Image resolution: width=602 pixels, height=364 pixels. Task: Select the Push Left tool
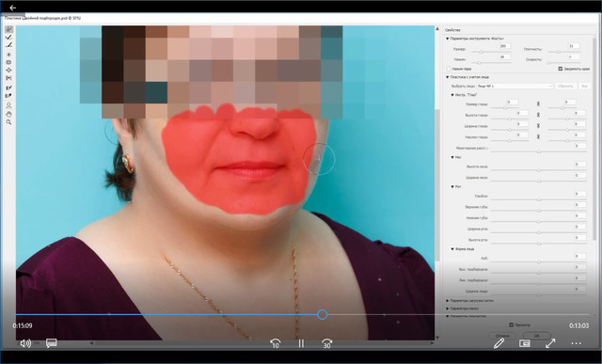(x=8, y=78)
